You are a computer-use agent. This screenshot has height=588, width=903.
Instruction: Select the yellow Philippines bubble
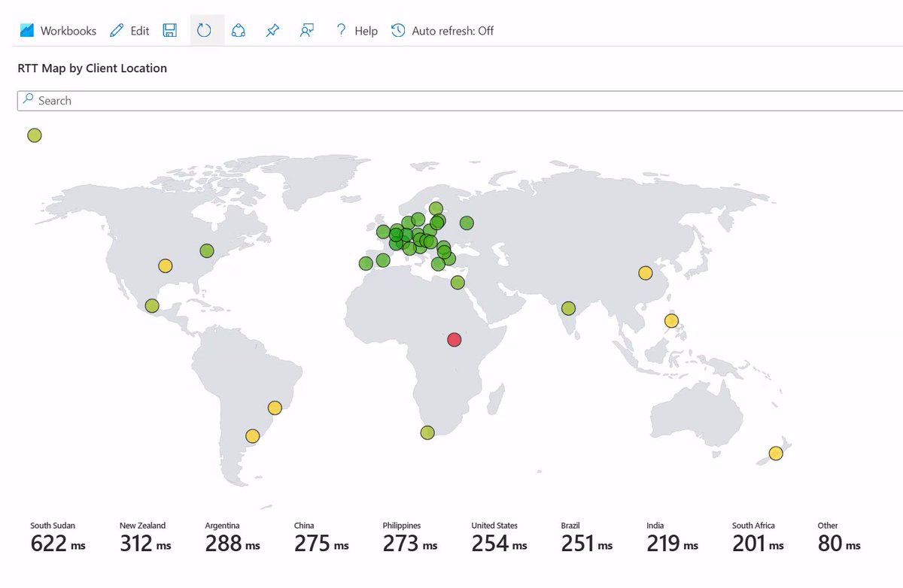pyautogui.click(x=671, y=321)
